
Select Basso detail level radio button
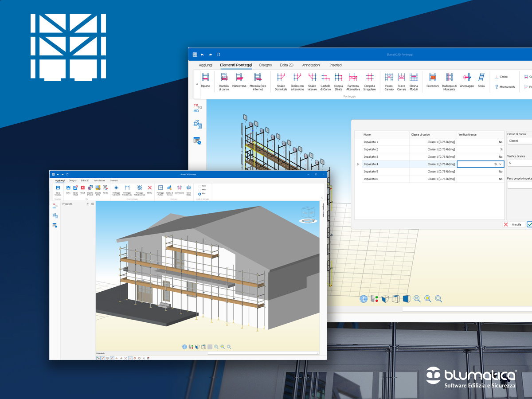tap(200, 186)
